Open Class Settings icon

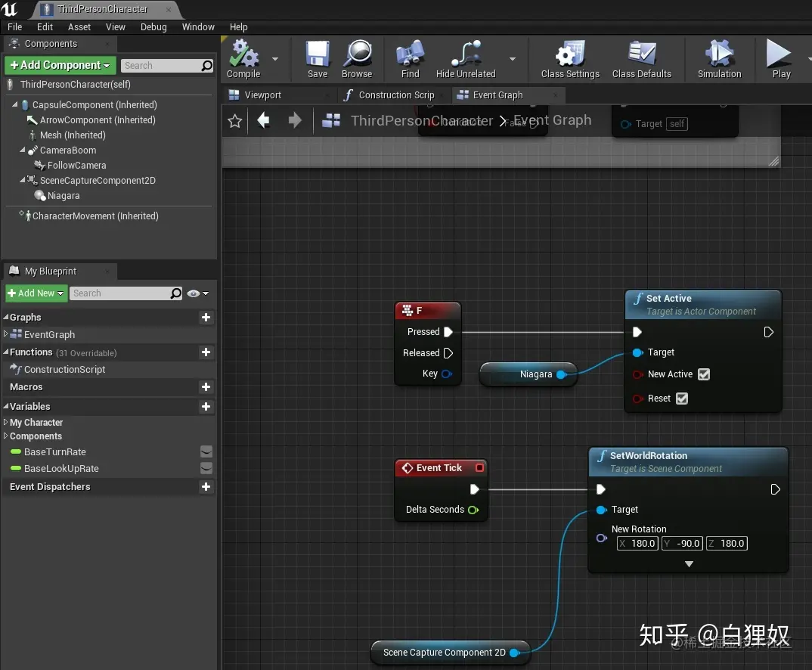tap(570, 54)
